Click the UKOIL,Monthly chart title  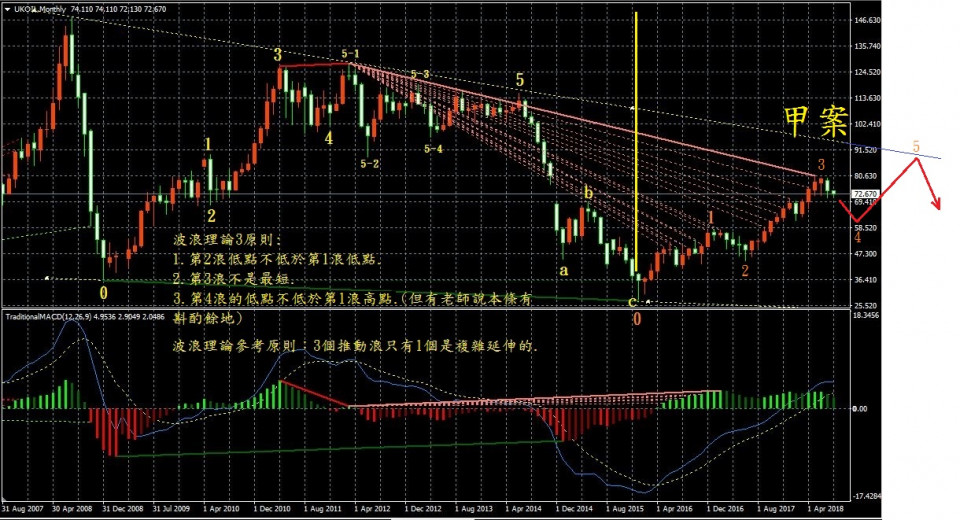[x=38, y=9]
